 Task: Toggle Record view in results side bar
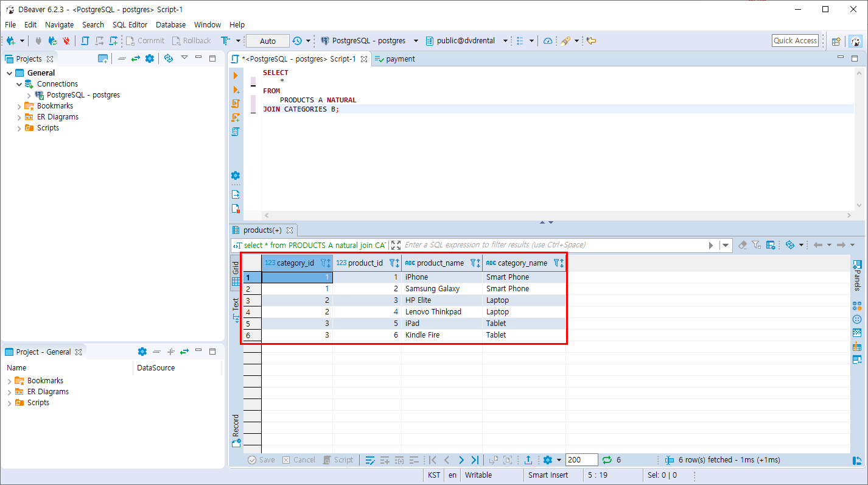click(236, 431)
